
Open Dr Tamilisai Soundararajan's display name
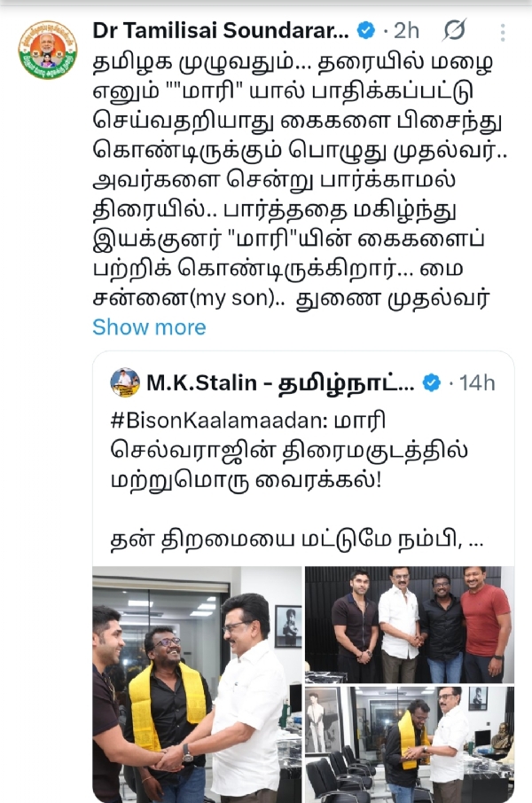pos(221,31)
